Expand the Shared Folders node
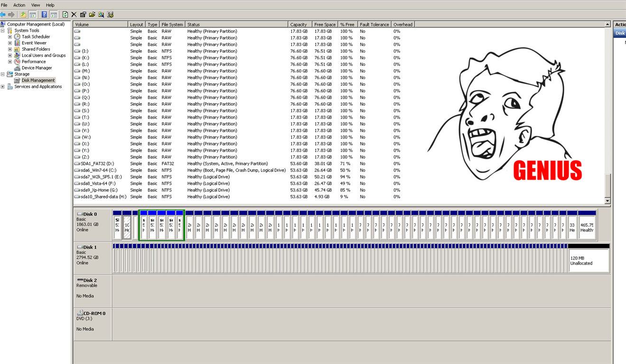Screen dimensions: 626x364 [x=10, y=49]
